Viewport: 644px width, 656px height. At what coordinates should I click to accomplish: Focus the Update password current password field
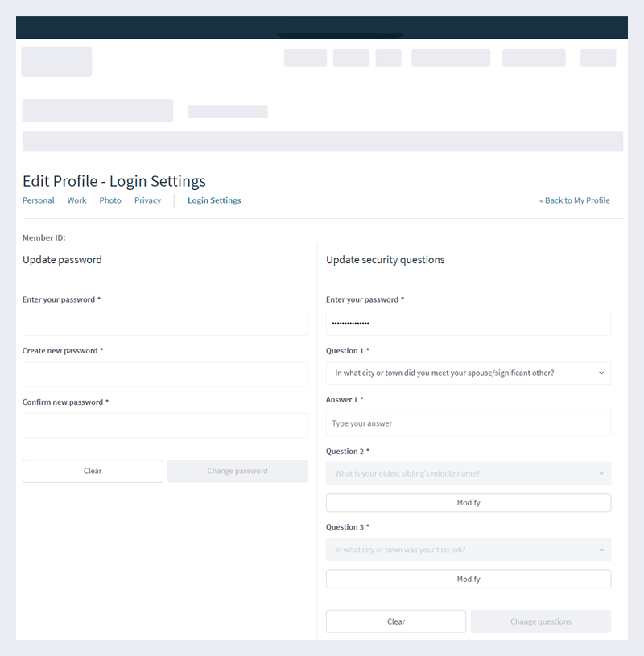165,323
